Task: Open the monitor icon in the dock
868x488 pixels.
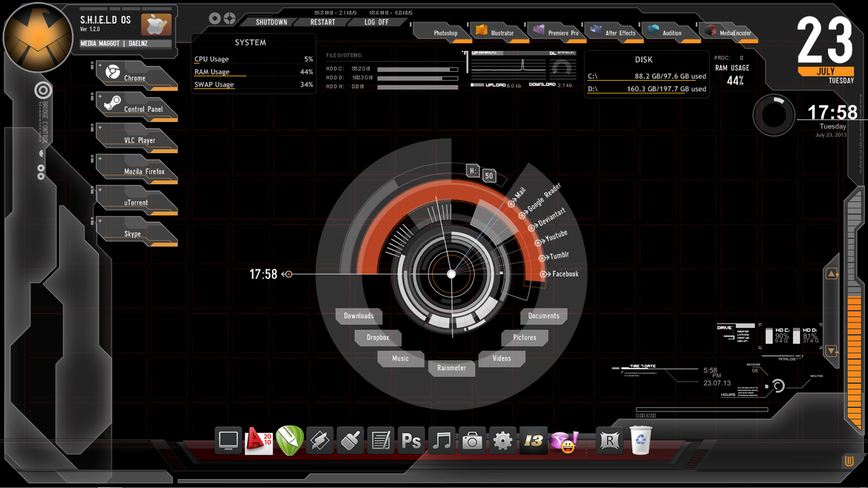Action: [x=229, y=441]
